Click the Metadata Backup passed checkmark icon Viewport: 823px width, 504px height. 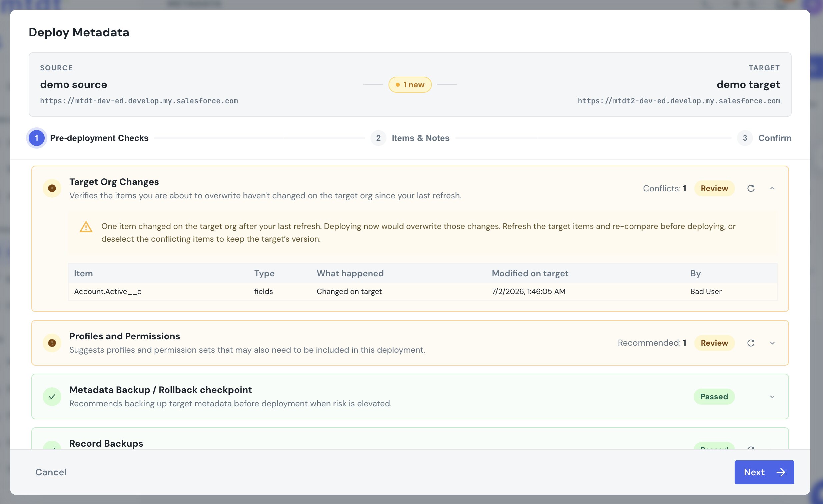pyautogui.click(x=52, y=397)
